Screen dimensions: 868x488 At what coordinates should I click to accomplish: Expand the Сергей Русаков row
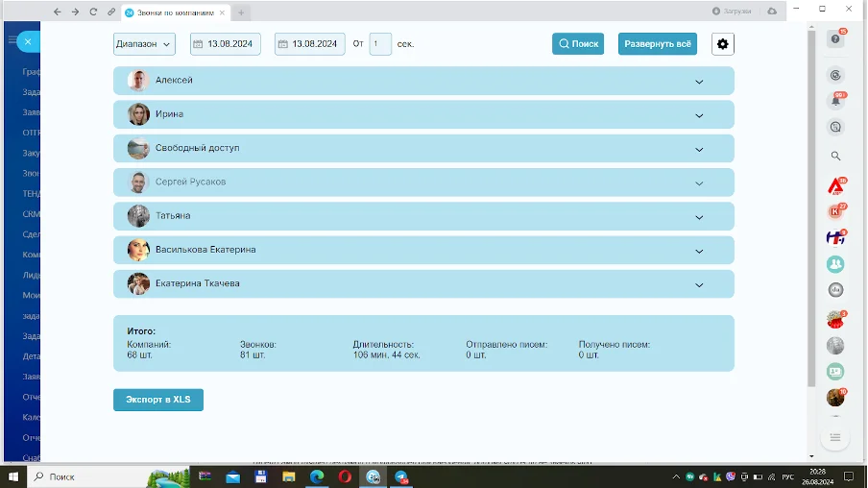pyautogui.click(x=699, y=183)
